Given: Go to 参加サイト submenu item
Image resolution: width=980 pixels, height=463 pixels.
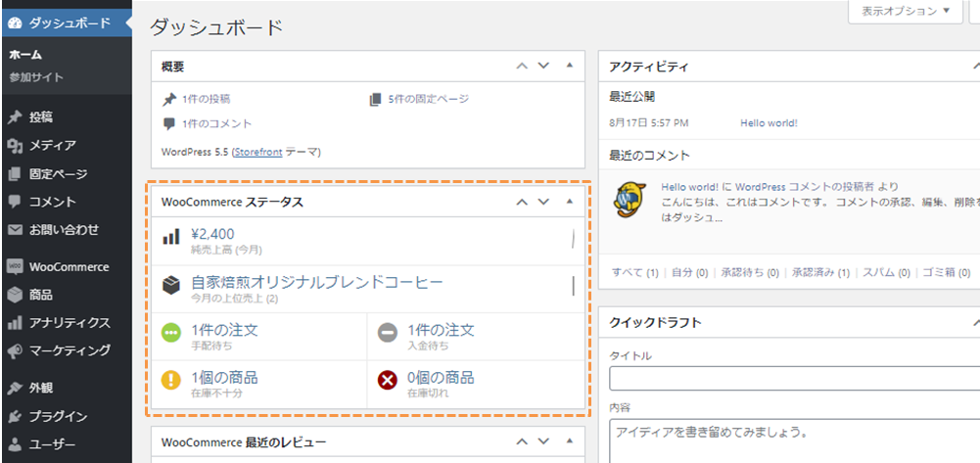Looking at the screenshot, I should (x=36, y=77).
